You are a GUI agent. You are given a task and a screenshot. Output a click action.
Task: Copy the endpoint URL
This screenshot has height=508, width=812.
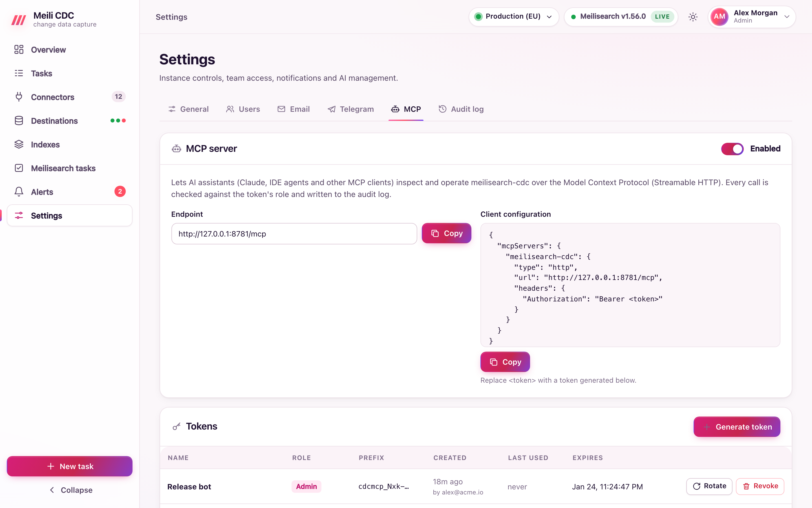[x=447, y=233]
